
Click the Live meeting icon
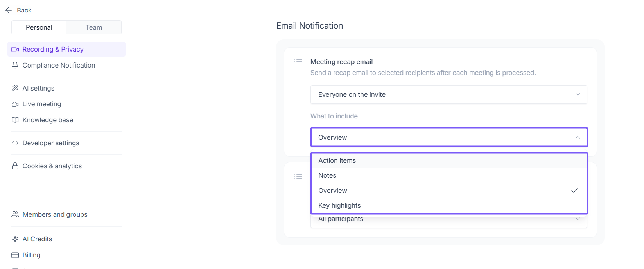tap(15, 104)
